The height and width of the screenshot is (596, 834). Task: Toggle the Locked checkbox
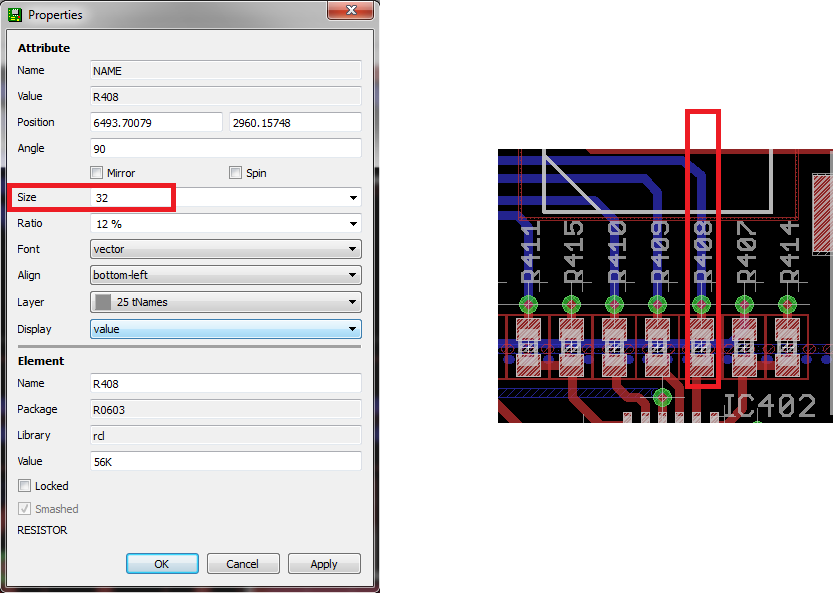[25, 486]
